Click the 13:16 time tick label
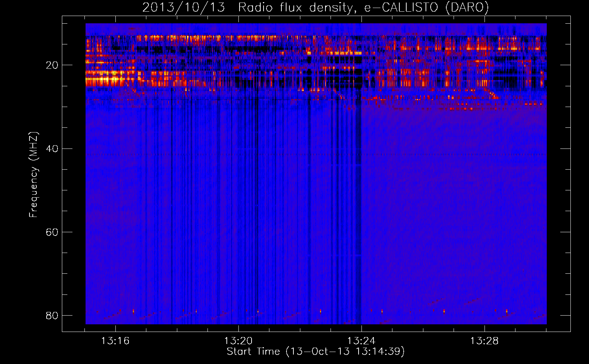The image size is (589, 364). [x=115, y=341]
